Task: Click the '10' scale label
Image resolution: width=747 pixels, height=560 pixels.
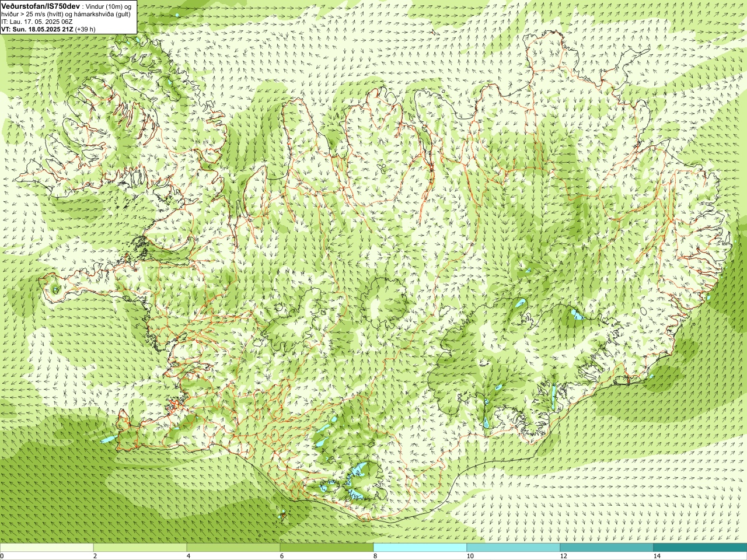Action: tap(470, 556)
